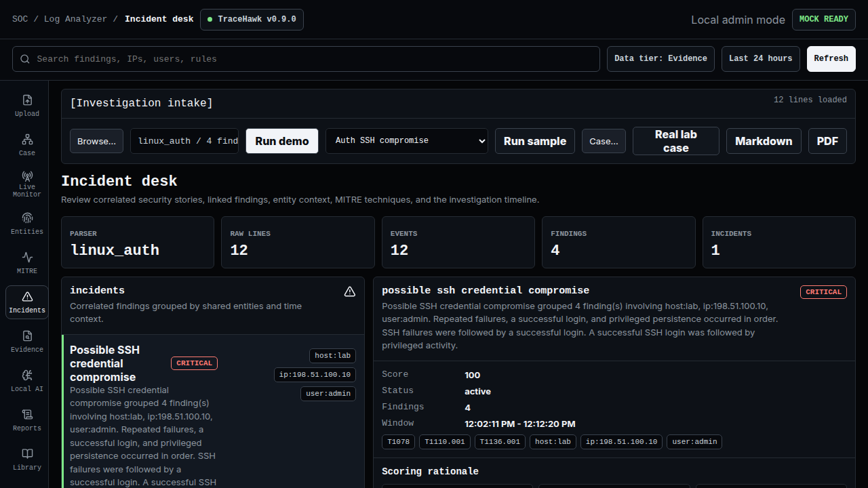
Task: Open the Live Monitor sidebar item
Action: (x=27, y=184)
